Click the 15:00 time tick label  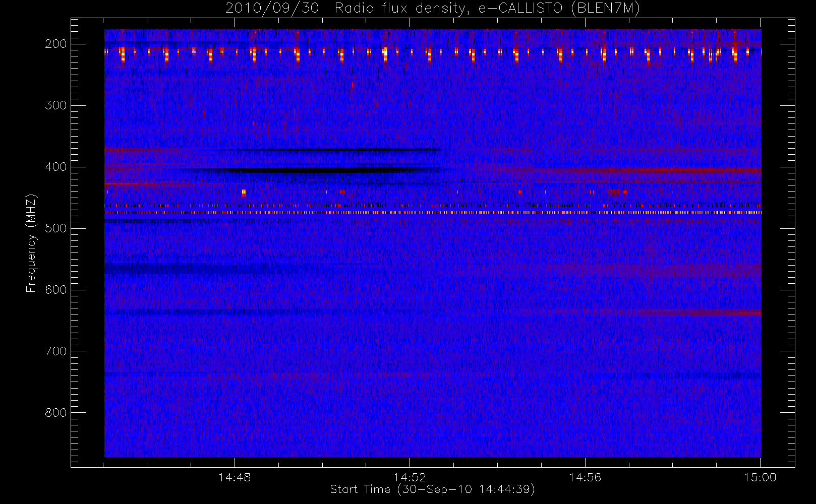[x=761, y=477]
